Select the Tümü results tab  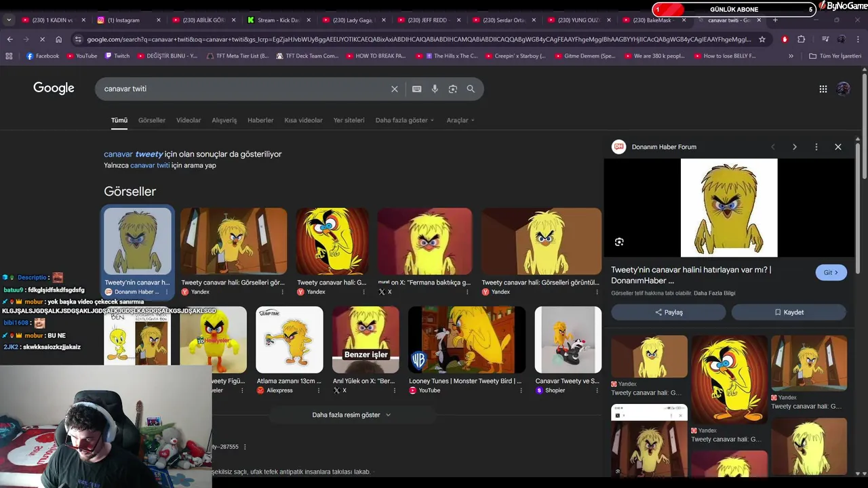click(x=119, y=120)
